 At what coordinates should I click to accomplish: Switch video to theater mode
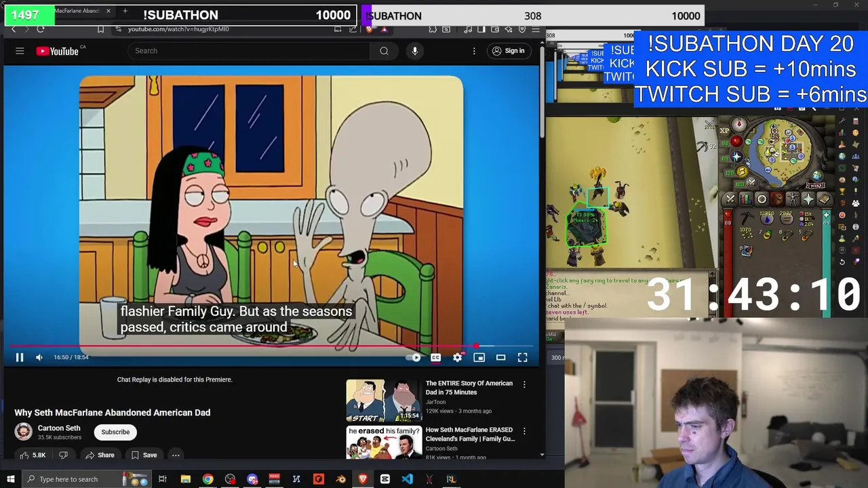(x=500, y=357)
